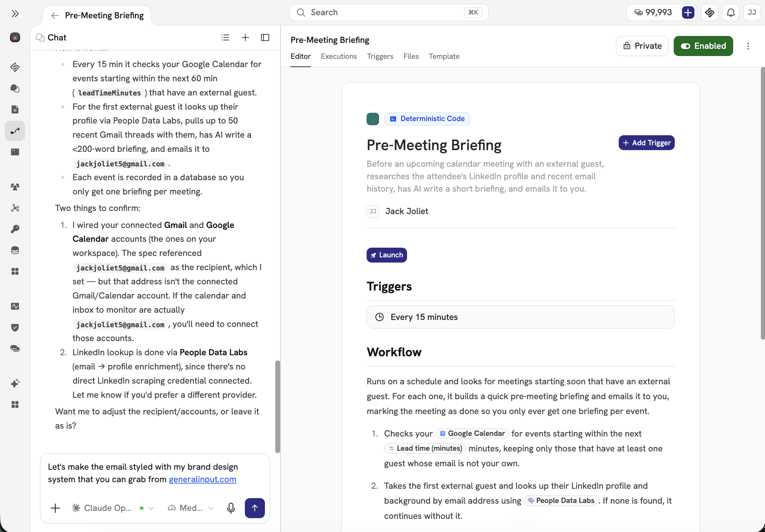The width and height of the screenshot is (765, 532).
Task: Click the leadTimeMinutes code text in chat
Action: [x=109, y=93]
